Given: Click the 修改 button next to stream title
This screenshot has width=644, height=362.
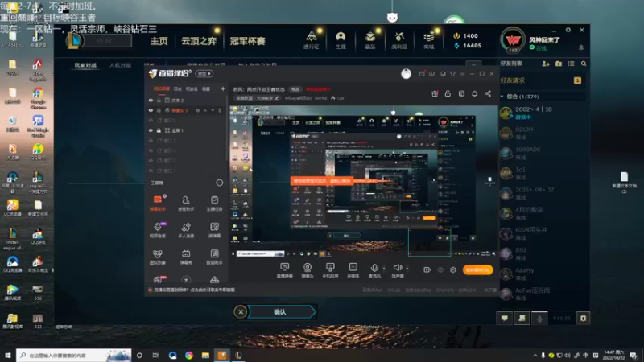Looking at the screenshot, I should [x=295, y=89].
